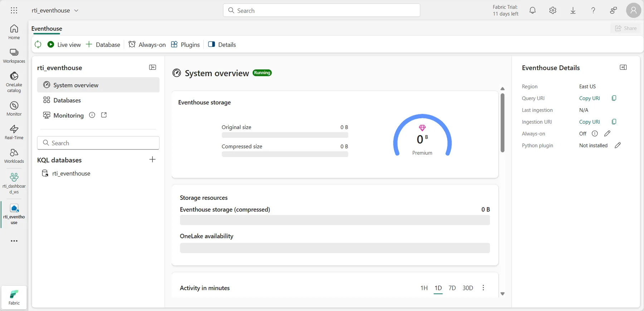Set activity range to 30D

468,288
